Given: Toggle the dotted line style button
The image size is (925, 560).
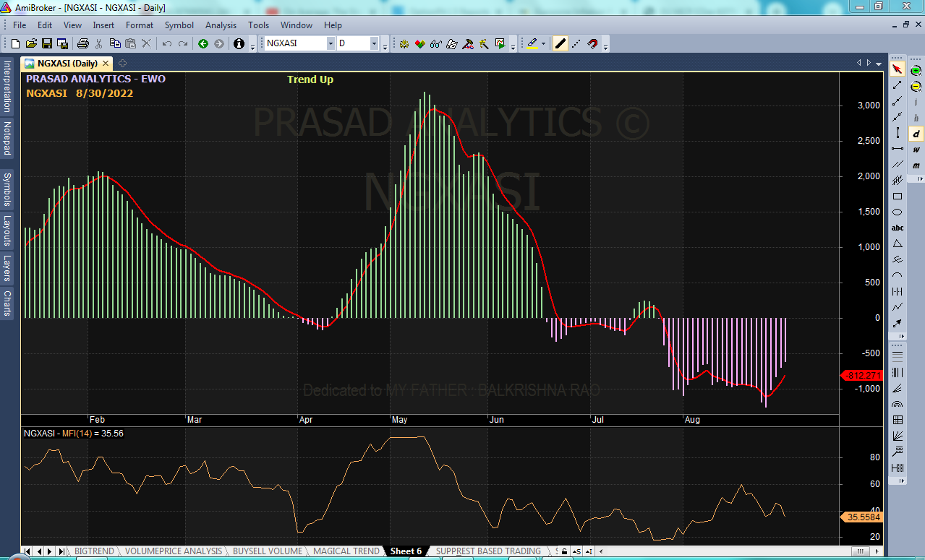Looking at the screenshot, I should (x=576, y=43).
